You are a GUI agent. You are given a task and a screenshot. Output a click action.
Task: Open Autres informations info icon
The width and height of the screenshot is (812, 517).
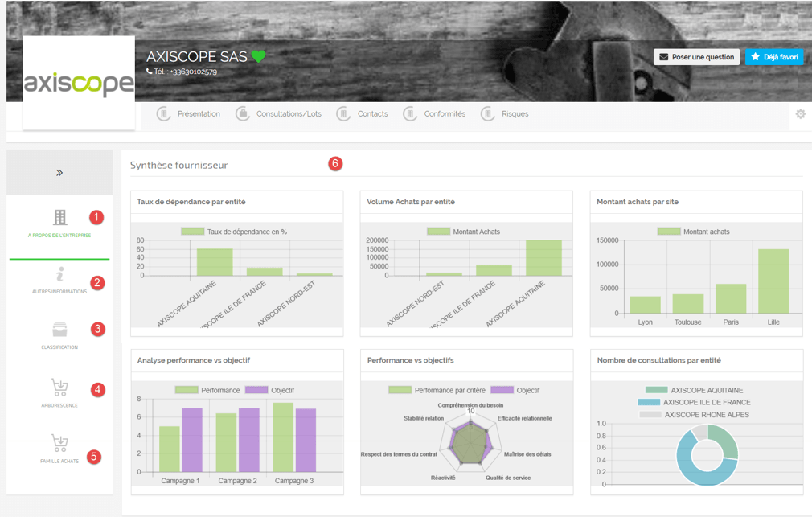point(60,274)
